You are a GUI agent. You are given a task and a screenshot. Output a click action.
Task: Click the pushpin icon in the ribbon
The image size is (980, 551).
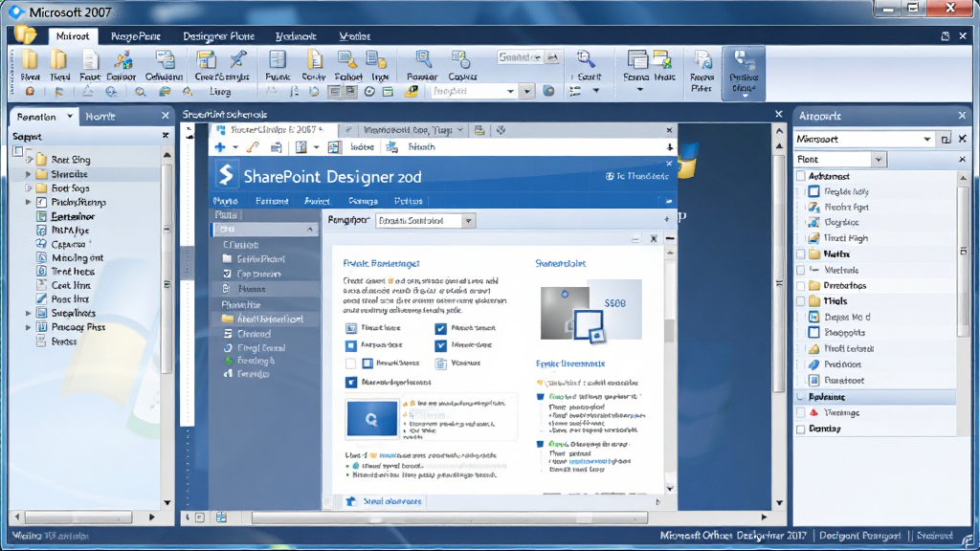click(x=237, y=60)
